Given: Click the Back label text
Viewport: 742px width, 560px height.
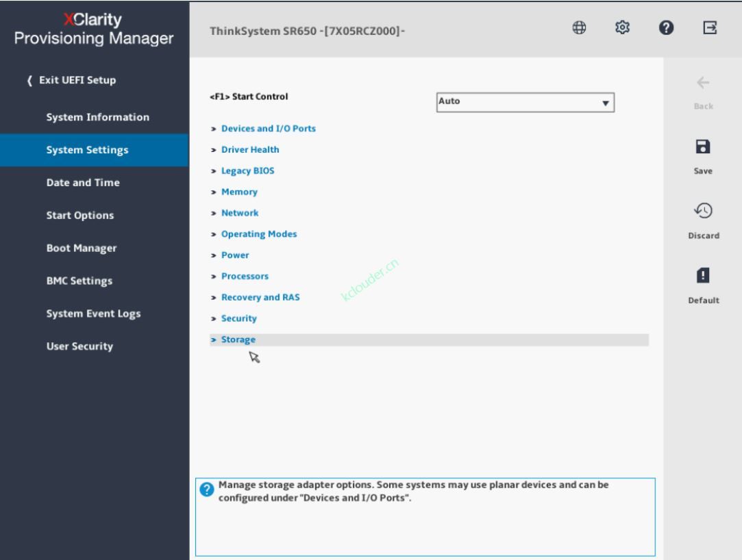Looking at the screenshot, I should point(703,106).
